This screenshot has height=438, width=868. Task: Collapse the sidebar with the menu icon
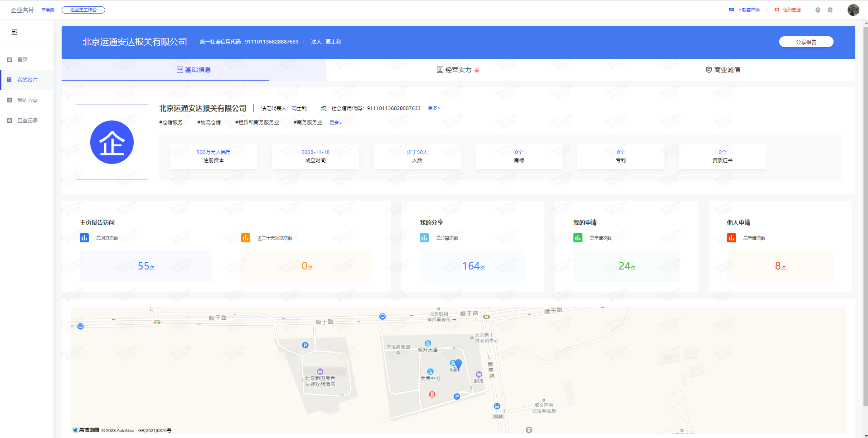tap(15, 32)
